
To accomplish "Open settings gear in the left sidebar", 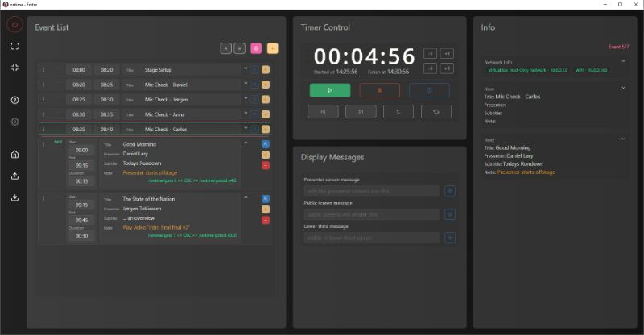I will point(14,122).
